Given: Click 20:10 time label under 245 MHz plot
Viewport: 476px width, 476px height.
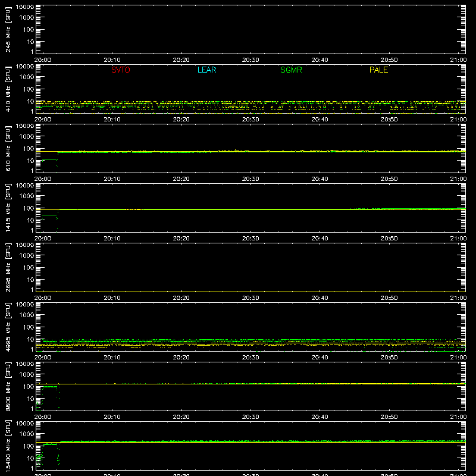Looking at the screenshot, I should (112, 60).
